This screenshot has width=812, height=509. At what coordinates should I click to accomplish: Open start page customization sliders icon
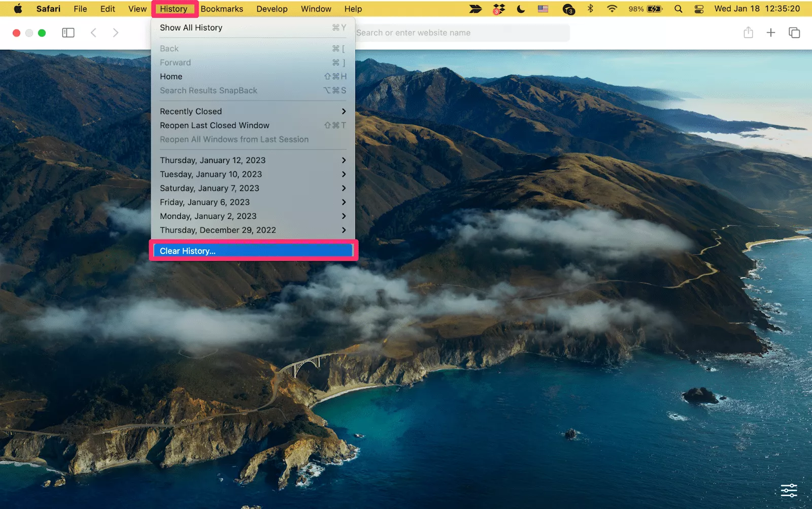tap(789, 491)
